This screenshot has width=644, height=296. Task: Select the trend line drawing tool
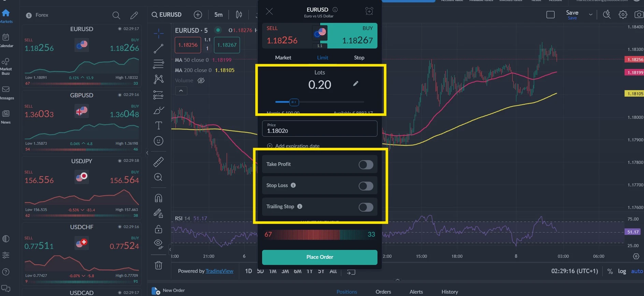tap(159, 48)
